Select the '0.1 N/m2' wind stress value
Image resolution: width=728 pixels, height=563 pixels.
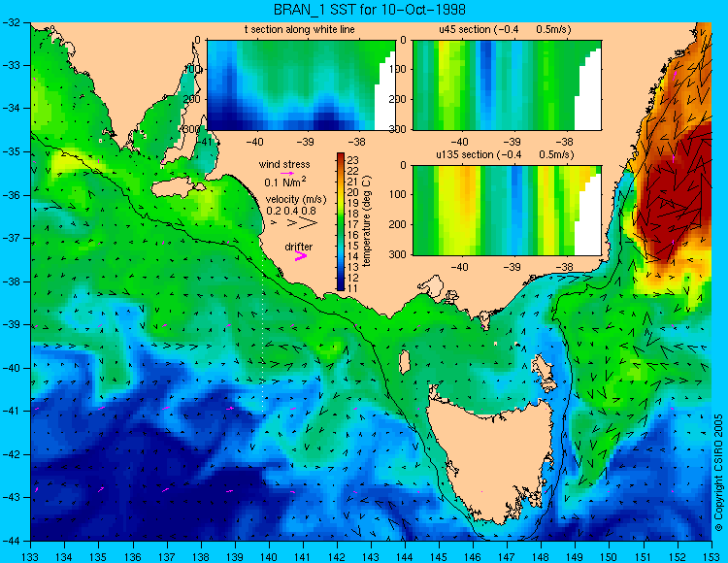pyautogui.click(x=285, y=182)
